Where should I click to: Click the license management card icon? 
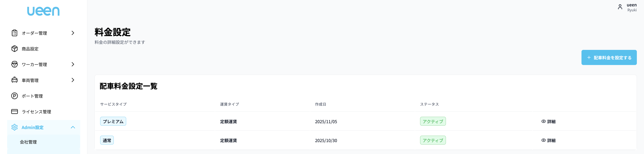(x=14, y=112)
